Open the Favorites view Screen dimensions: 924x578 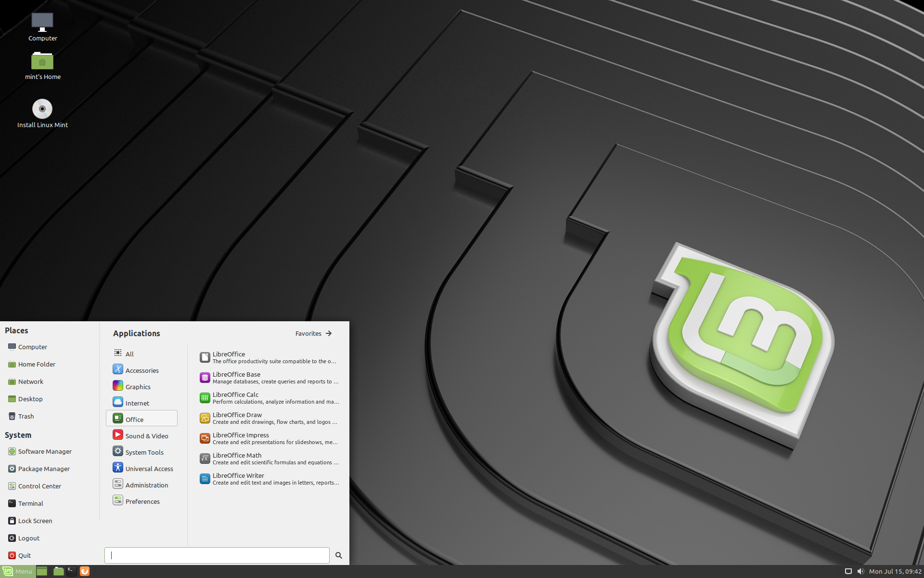(x=313, y=333)
